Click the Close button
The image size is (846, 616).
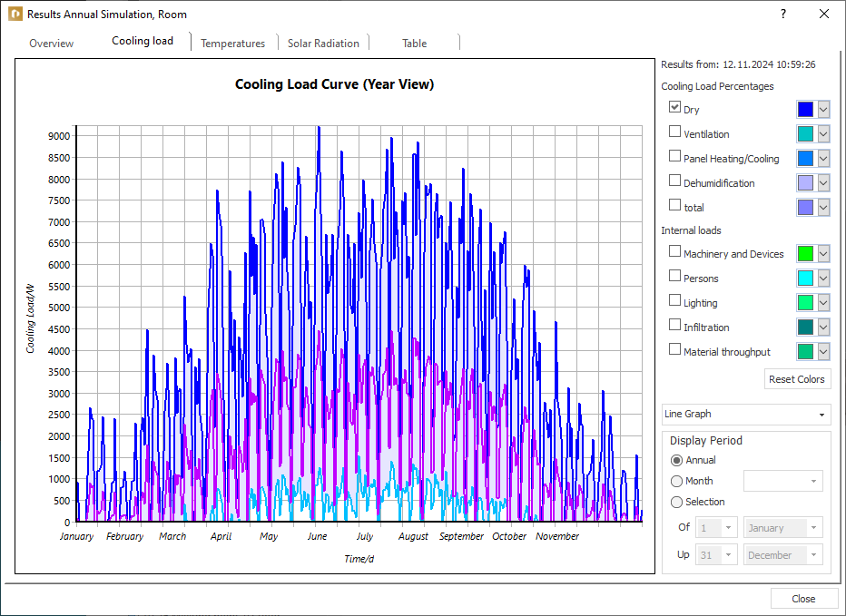tap(803, 599)
